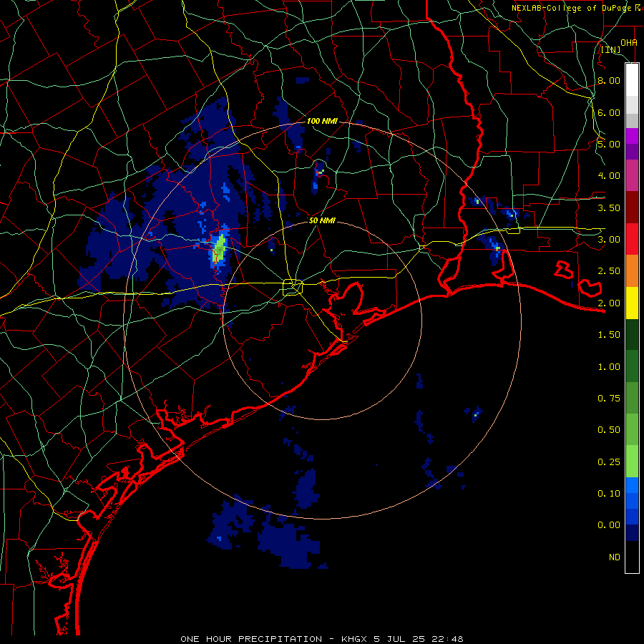This screenshot has height=644, width=644.
Task: Pick the pink swatch beside 4.00
Action: tap(632, 175)
